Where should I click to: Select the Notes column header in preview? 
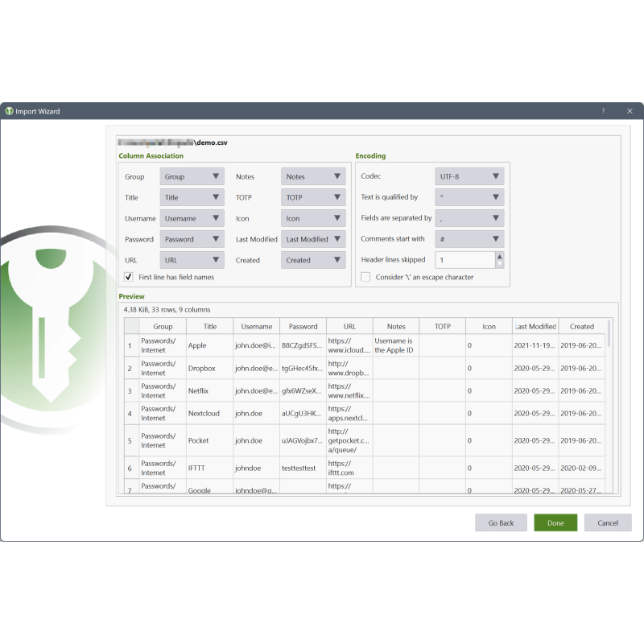[396, 326]
